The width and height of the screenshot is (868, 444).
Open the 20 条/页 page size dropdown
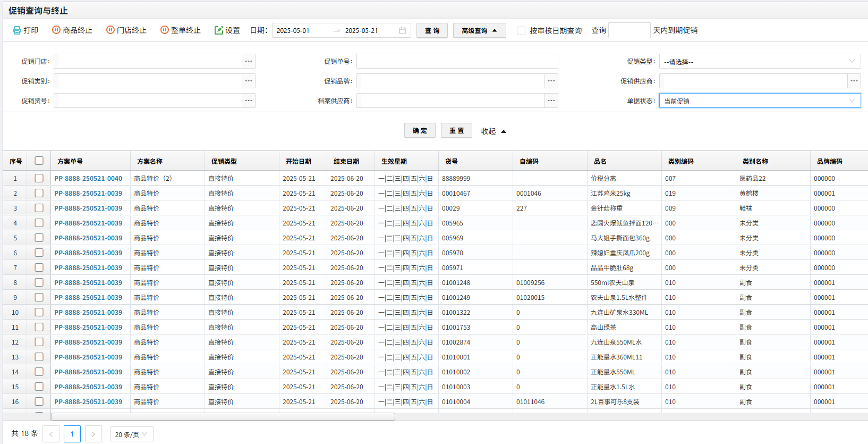click(131, 434)
